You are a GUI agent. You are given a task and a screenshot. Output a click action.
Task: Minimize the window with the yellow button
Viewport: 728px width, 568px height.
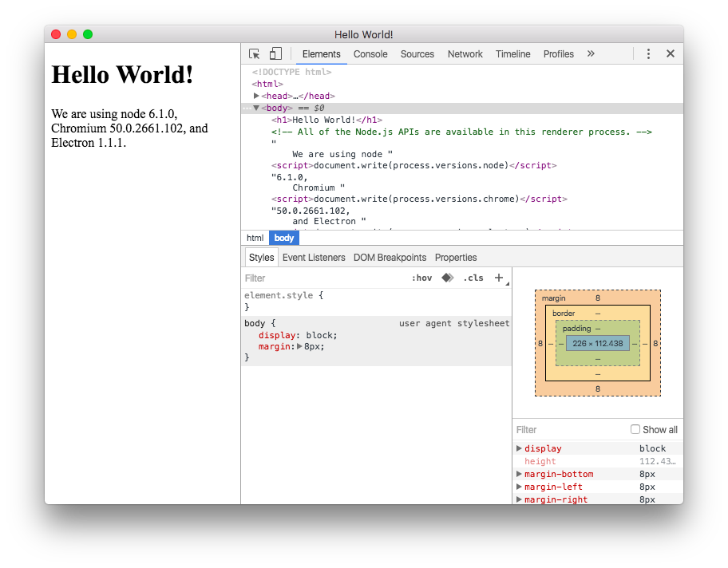[x=72, y=34]
